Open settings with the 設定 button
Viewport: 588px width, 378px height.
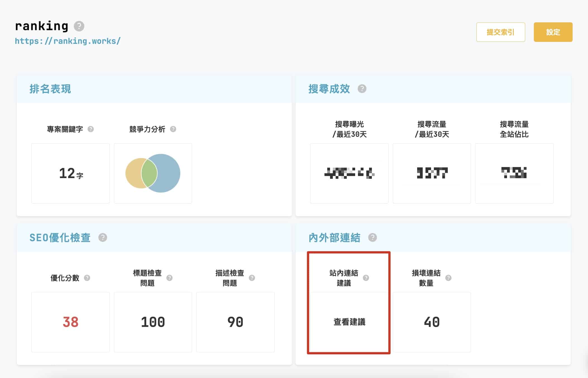coord(553,32)
